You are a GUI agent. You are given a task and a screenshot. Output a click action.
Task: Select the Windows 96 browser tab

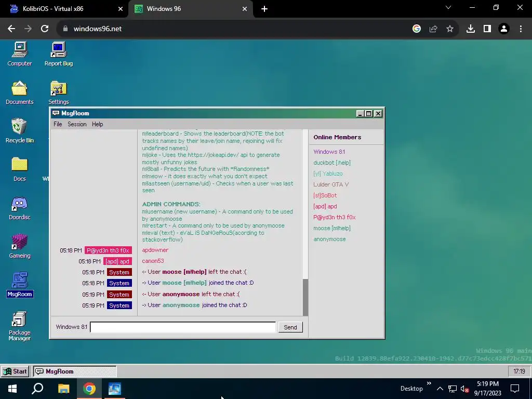[190, 9]
